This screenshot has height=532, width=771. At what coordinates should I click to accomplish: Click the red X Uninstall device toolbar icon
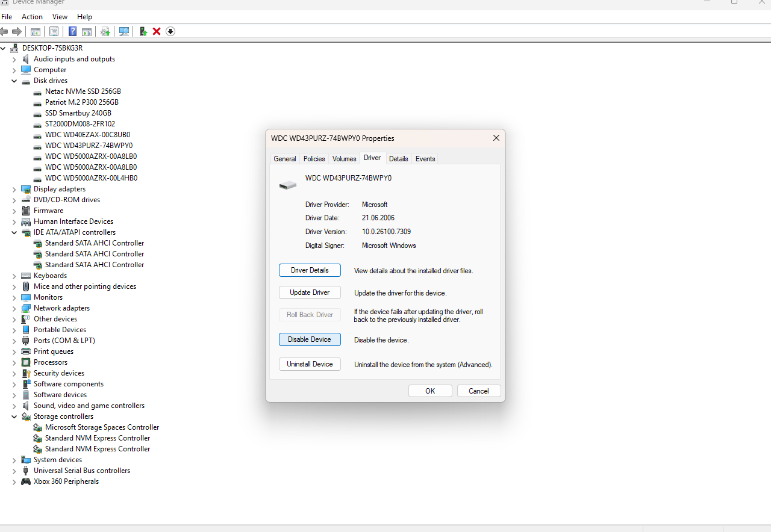[x=157, y=31]
